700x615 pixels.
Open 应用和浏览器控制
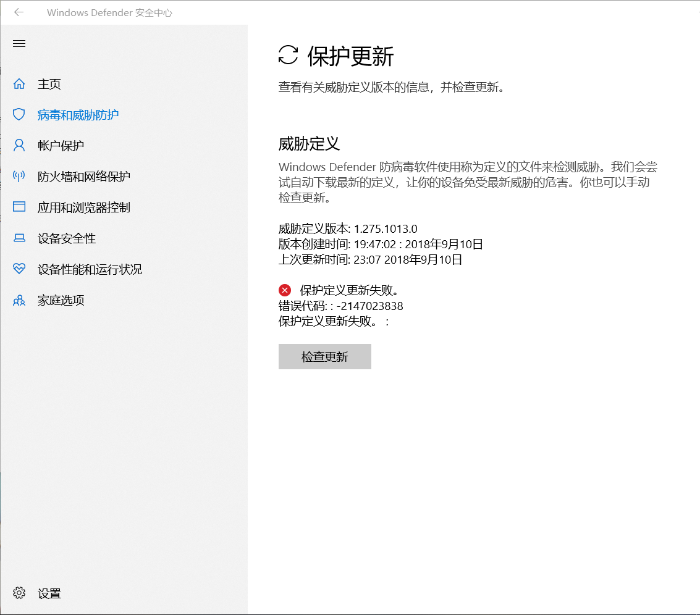[84, 207]
